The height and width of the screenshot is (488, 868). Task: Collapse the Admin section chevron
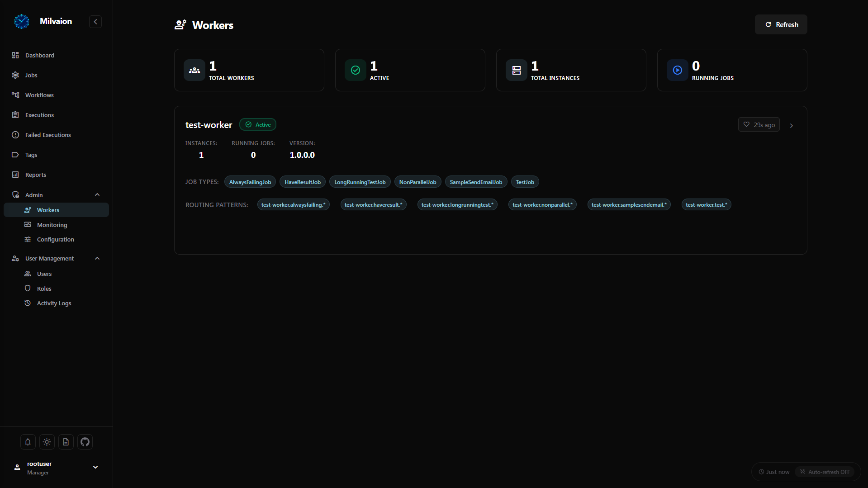97,195
